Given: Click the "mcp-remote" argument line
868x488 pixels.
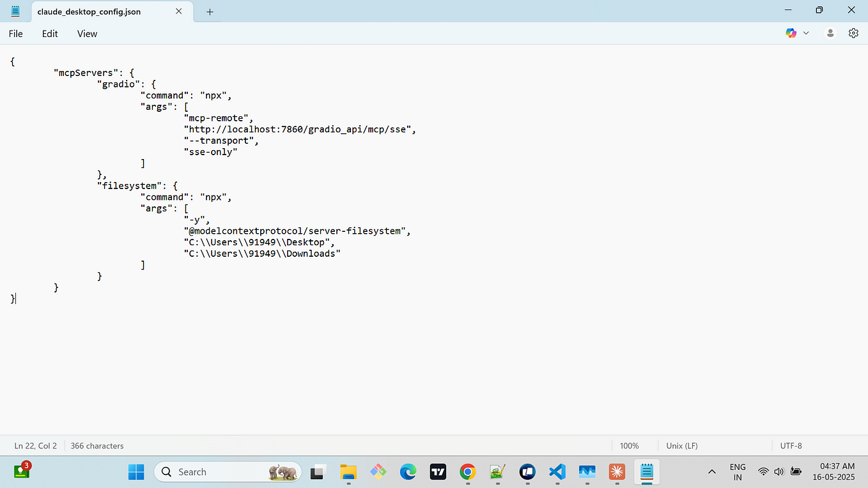Looking at the screenshot, I should coord(219,118).
